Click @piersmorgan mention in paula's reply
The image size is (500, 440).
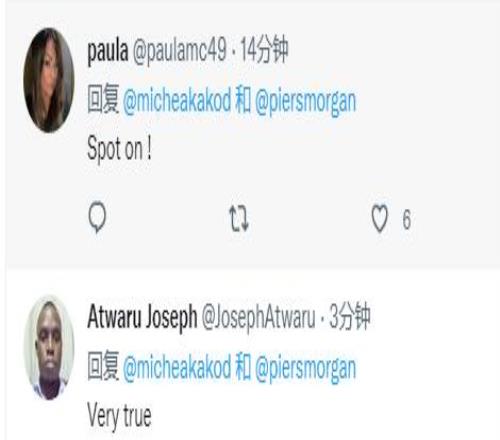pyautogui.click(x=305, y=102)
